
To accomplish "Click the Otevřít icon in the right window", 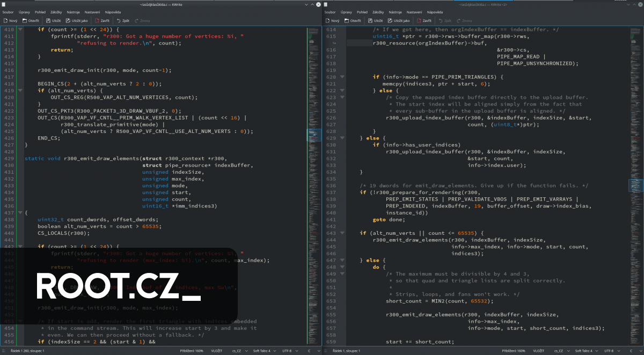I will (x=352, y=20).
